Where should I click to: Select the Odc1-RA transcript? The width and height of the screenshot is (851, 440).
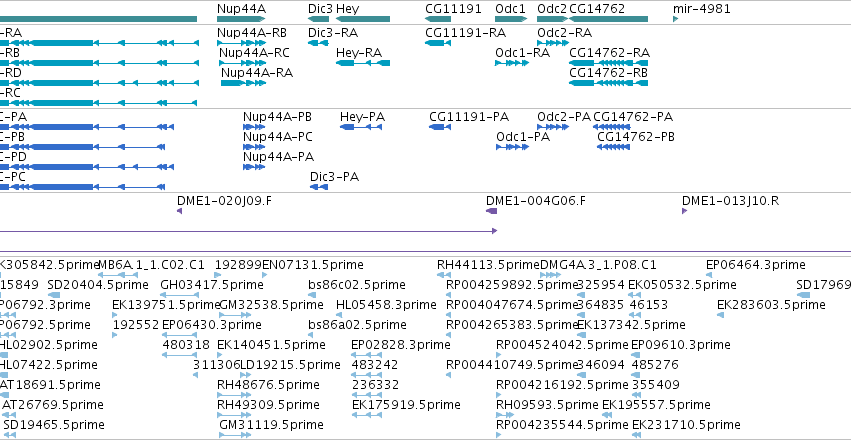tap(512, 63)
